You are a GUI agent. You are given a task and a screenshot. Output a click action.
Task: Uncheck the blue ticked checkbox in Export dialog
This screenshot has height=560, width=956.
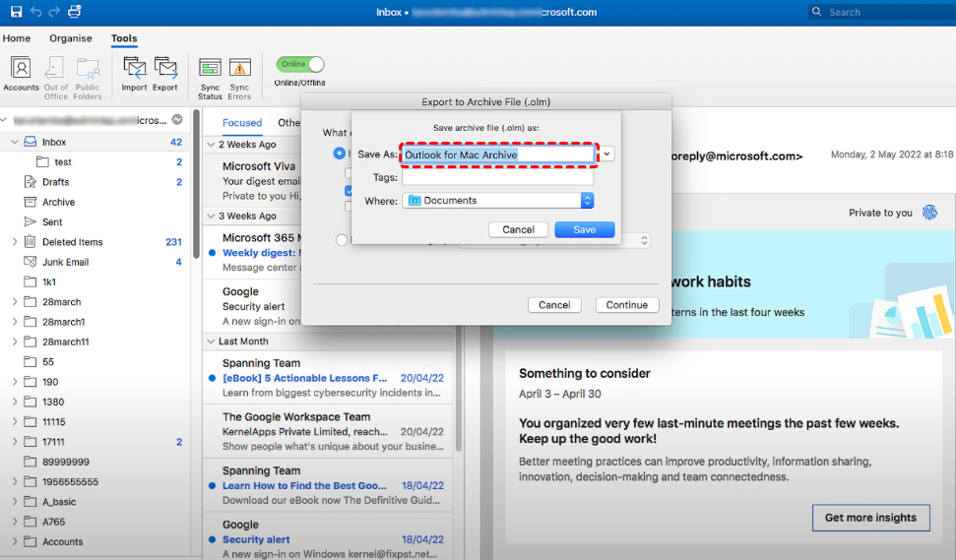pos(349,191)
